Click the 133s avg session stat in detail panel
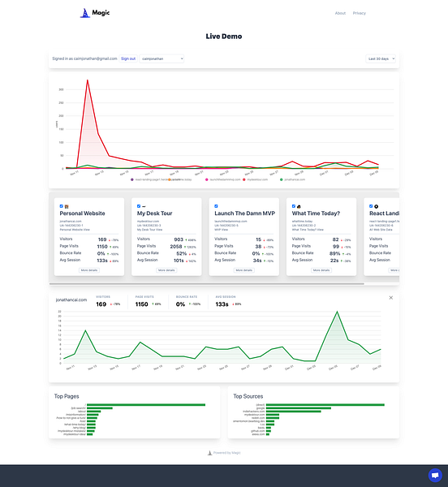This screenshot has height=487, width=448. click(x=222, y=304)
